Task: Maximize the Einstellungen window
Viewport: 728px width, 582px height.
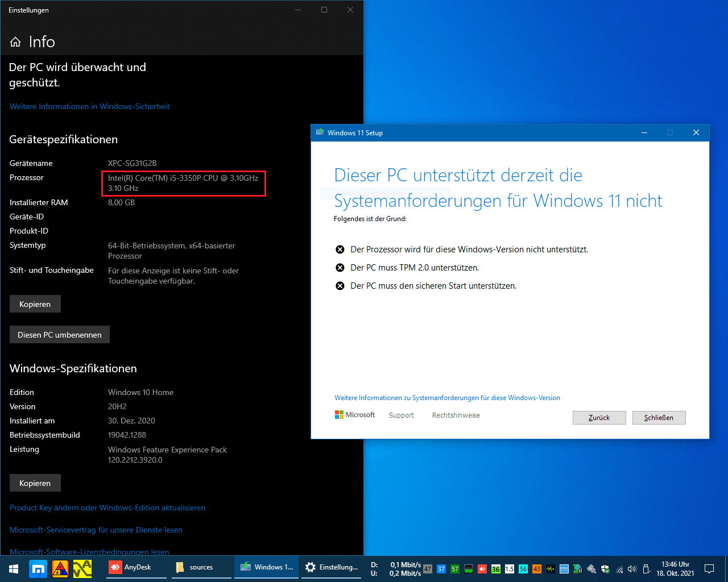Action: pos(324,10)
